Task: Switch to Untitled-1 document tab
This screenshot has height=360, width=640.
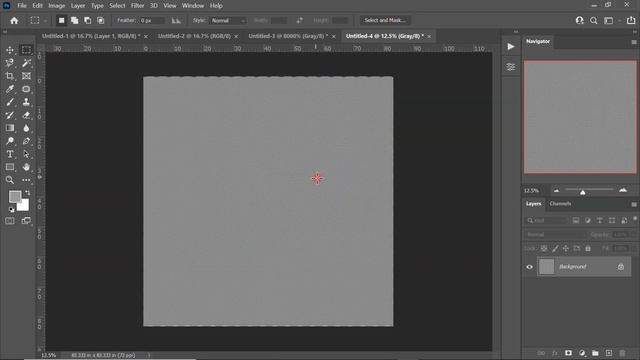Action: coord(91,36)
